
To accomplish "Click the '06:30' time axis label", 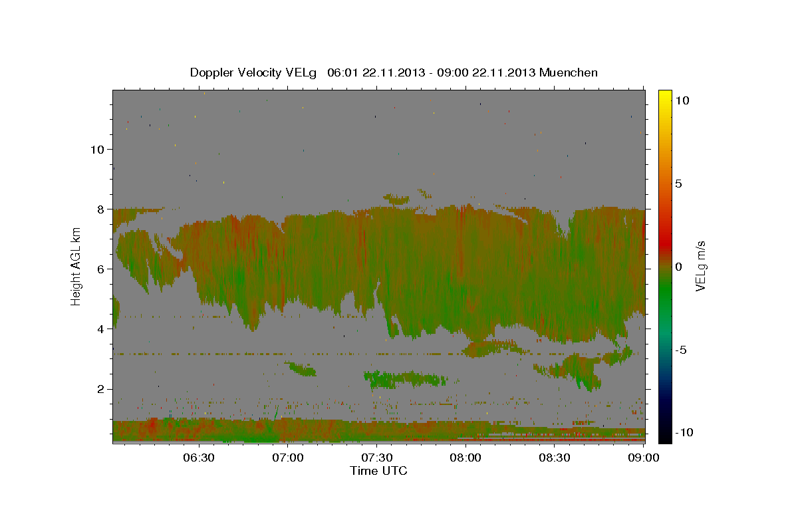I will pyautogui.click(x=199, y=458).
